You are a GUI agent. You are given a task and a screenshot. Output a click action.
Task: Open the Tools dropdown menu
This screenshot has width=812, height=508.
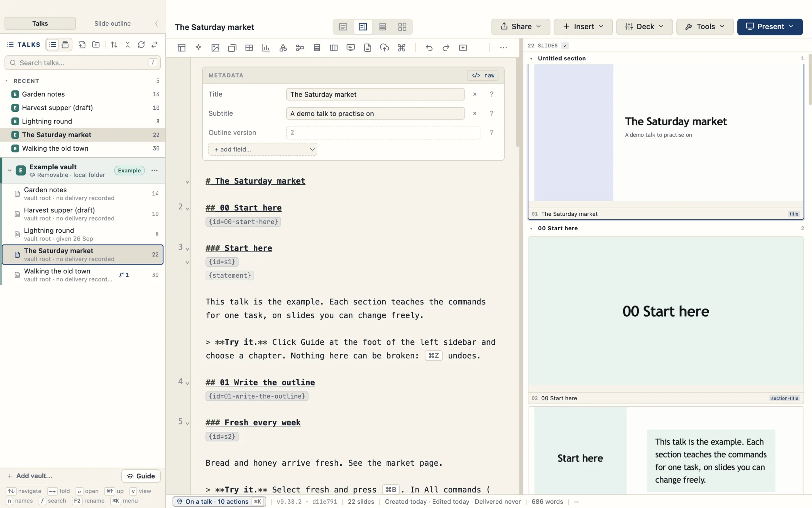[705, 27]
